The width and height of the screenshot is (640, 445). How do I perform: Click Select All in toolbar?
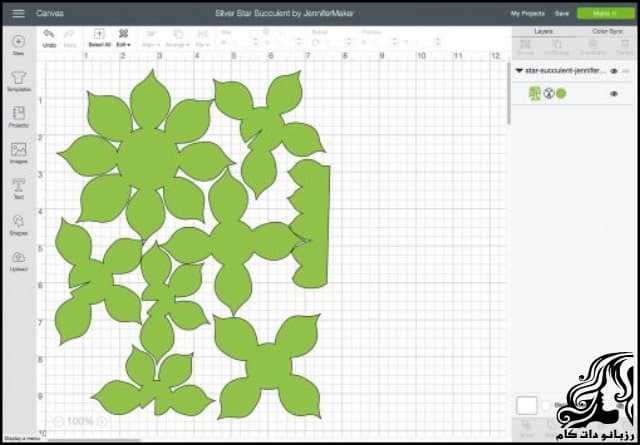99,38
